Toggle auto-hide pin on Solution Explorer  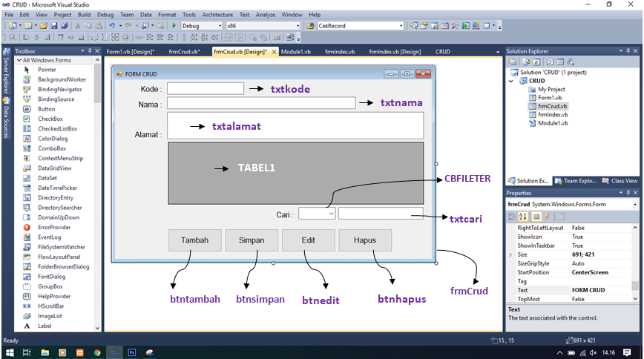[x=628, y=51]
